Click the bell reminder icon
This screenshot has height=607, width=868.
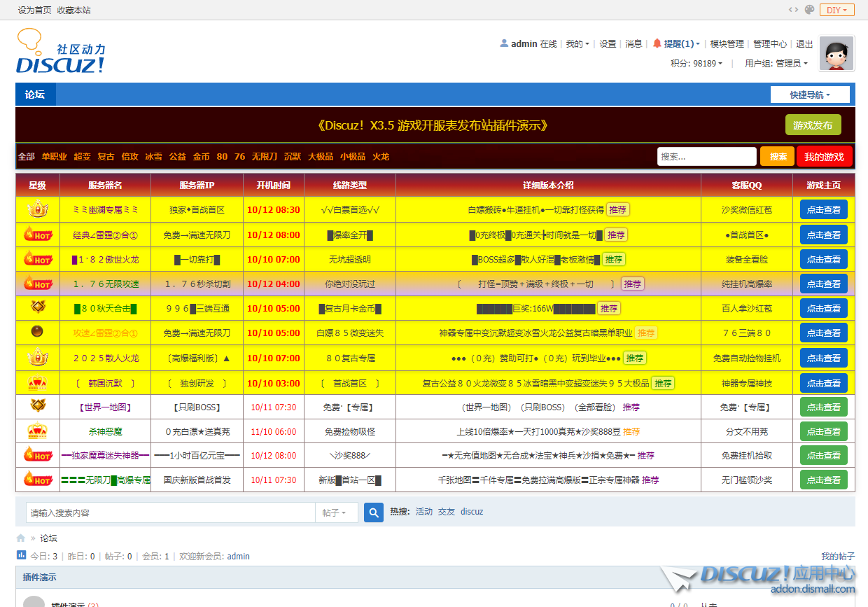click(x=657, y=43)
